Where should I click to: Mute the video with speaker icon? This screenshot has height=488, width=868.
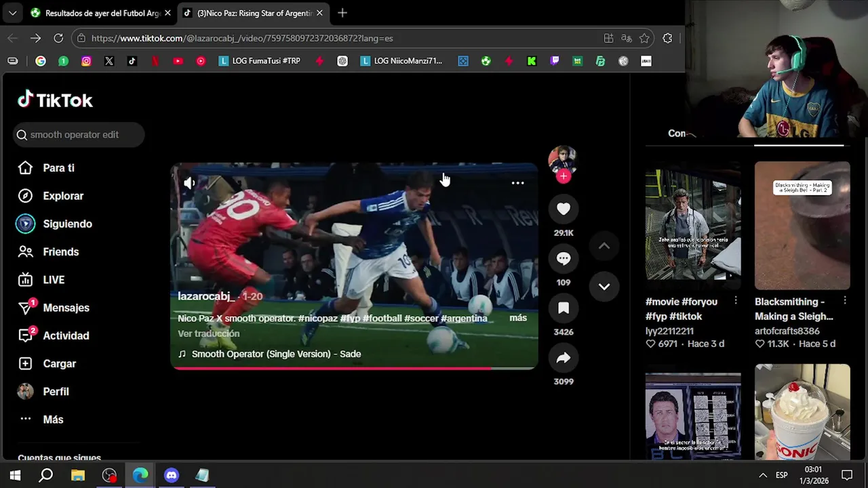(x=189, y=182)
